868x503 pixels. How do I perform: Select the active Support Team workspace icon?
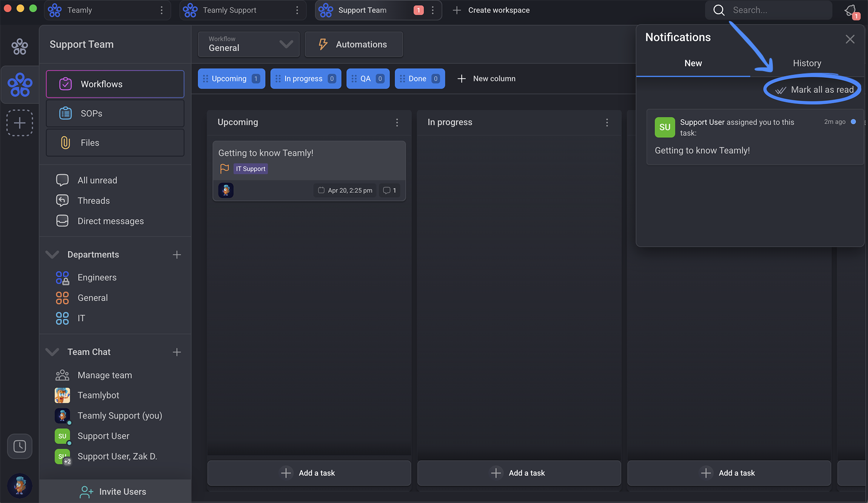point(20,85)
